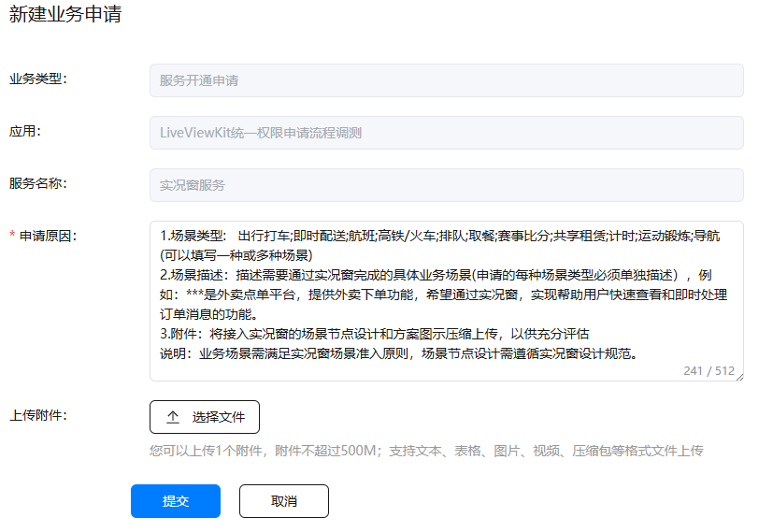Click the 选择文件 button label
This screenshot has height=532, width=773.
tap(218, 417)
